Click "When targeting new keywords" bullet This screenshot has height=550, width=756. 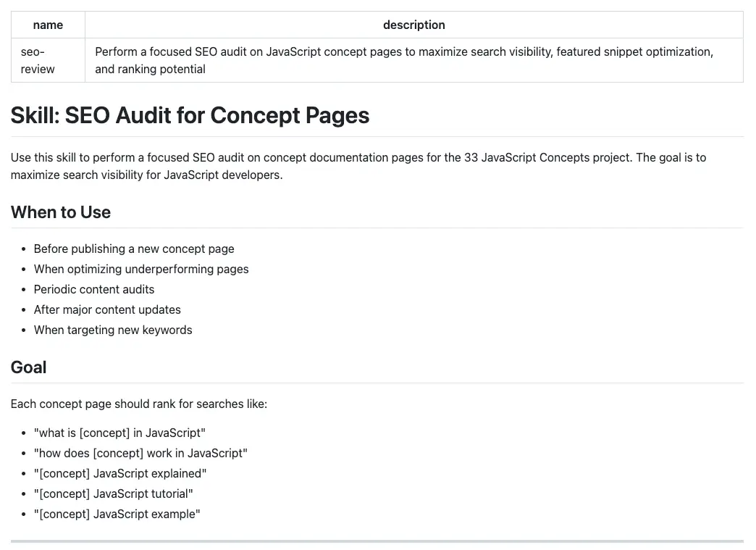pyautogui.click(x=113, y=330)
